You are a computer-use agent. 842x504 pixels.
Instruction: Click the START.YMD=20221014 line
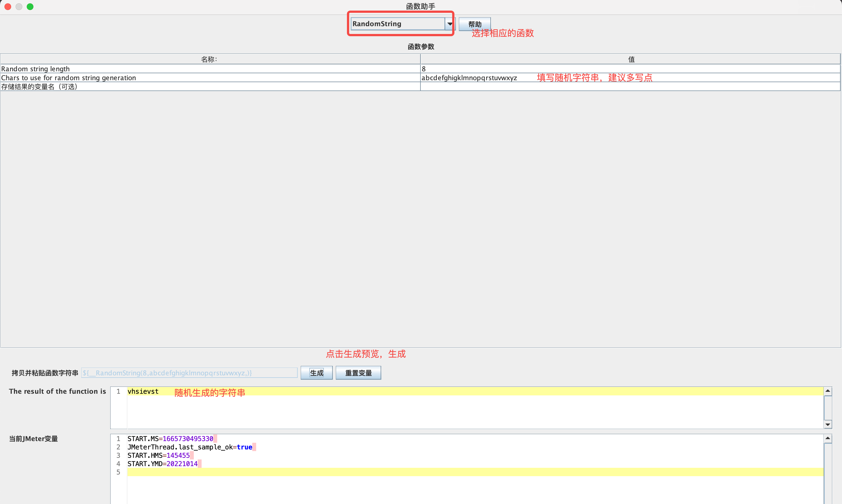[x=163, y=464]
